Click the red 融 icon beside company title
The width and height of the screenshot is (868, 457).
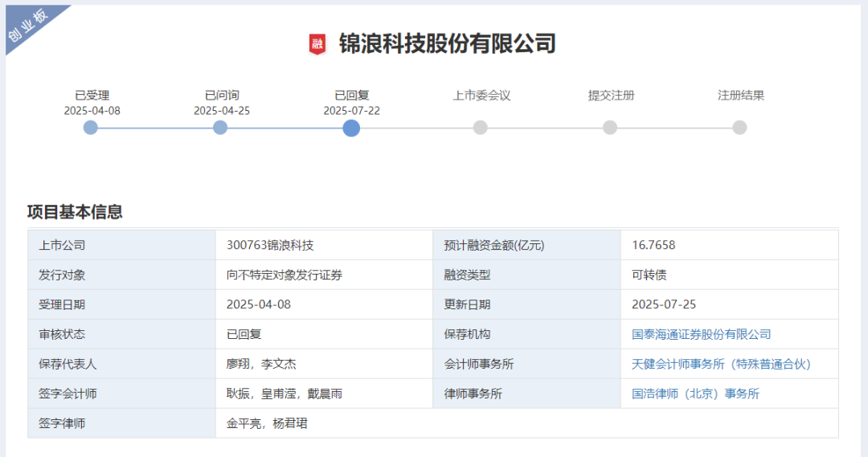point(317,43)
